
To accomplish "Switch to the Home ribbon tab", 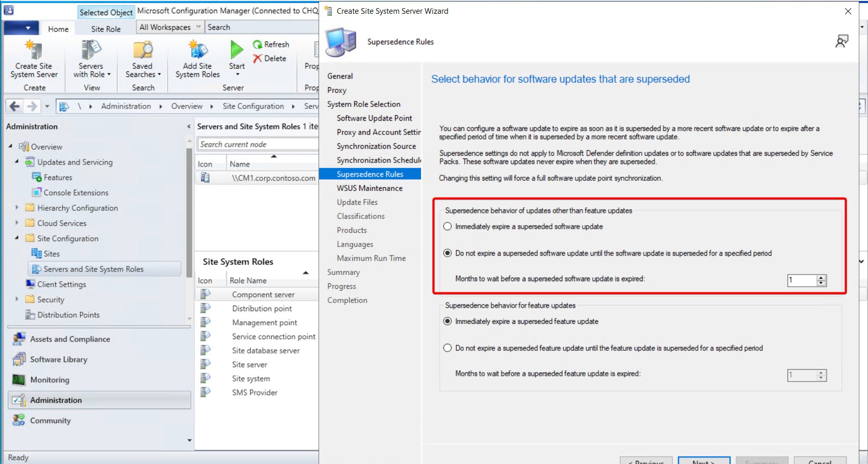I will [x=58, y=29].
